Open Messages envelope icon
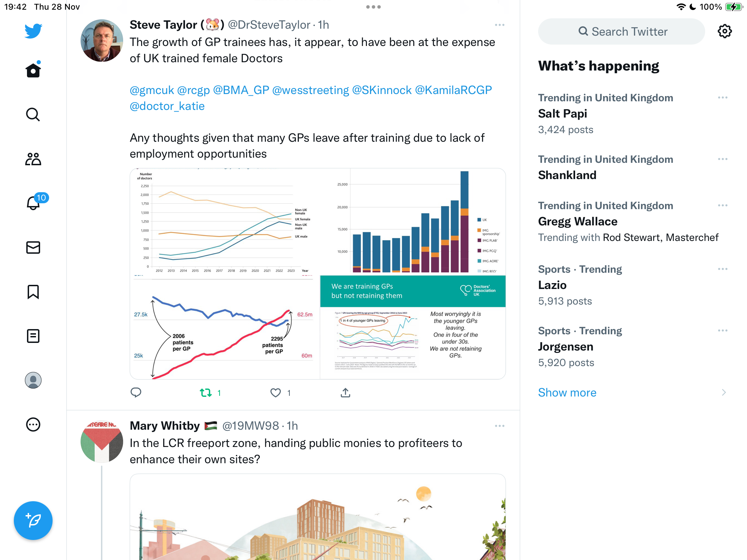The image size is (747, 560). (33, 248)
